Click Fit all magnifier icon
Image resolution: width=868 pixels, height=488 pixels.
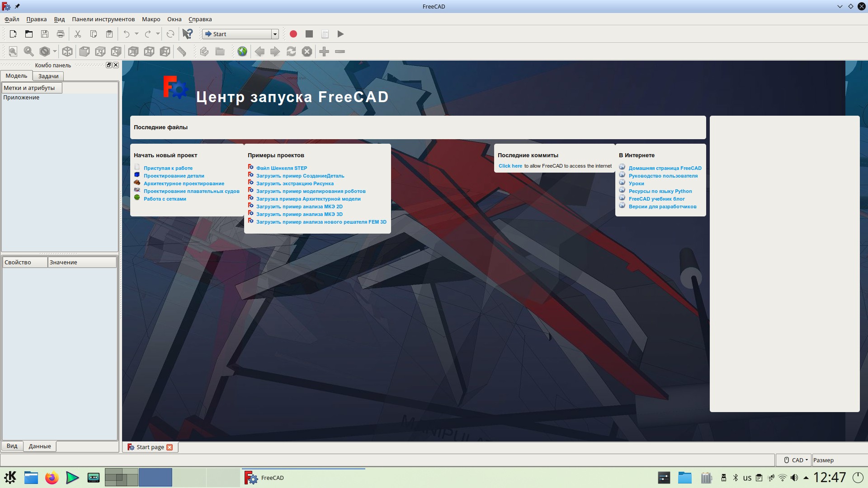click(13, 52)
